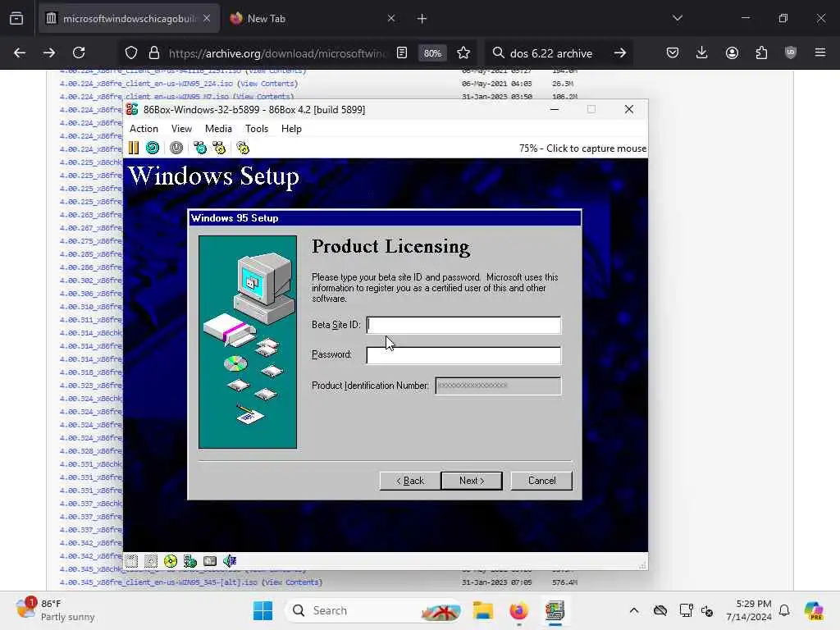
Task: Open the Windows Start menu
Action: (x=262, y=610)
